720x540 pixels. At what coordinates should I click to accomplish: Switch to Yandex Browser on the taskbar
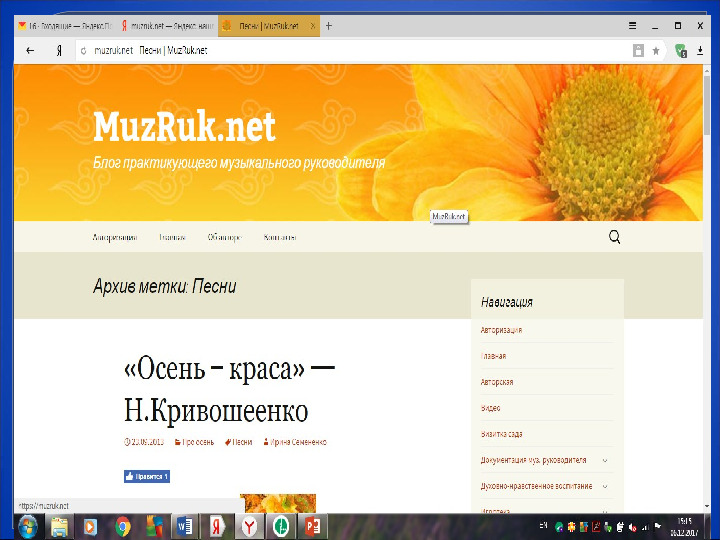click(249, 526)
